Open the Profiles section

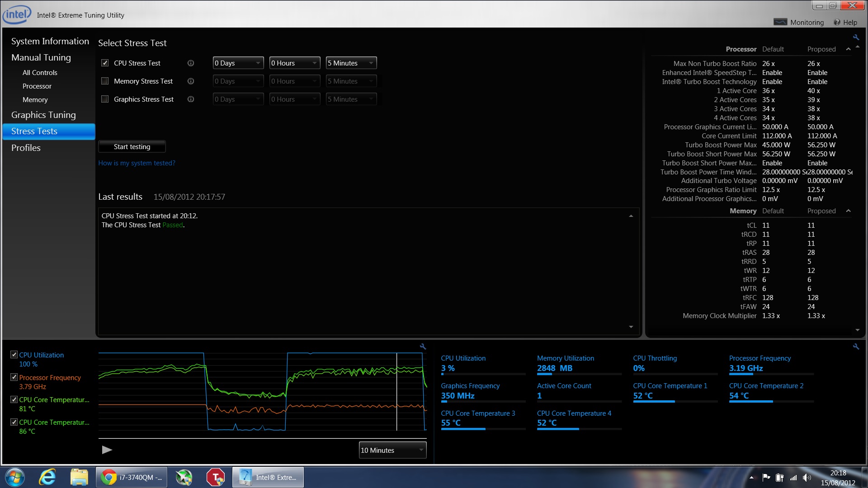(x=26, y=148)
